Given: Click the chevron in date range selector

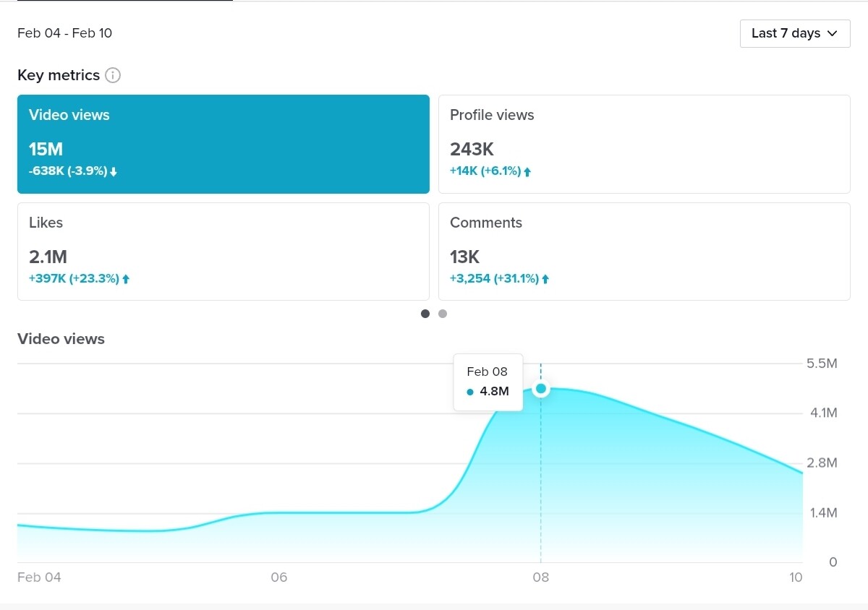Looking at the screenshot, I should coord(832,33).
